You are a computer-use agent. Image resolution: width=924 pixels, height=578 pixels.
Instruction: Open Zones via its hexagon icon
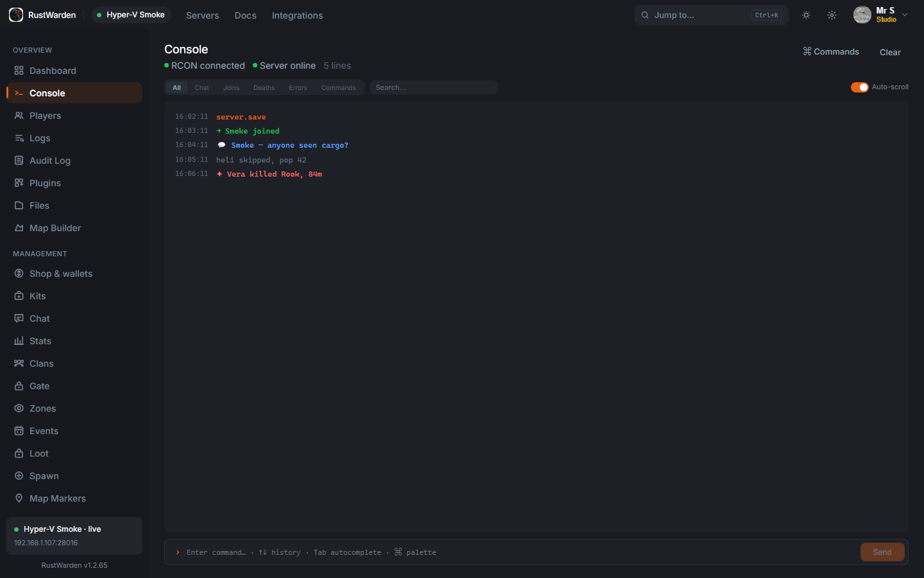(x=19, y=408)
